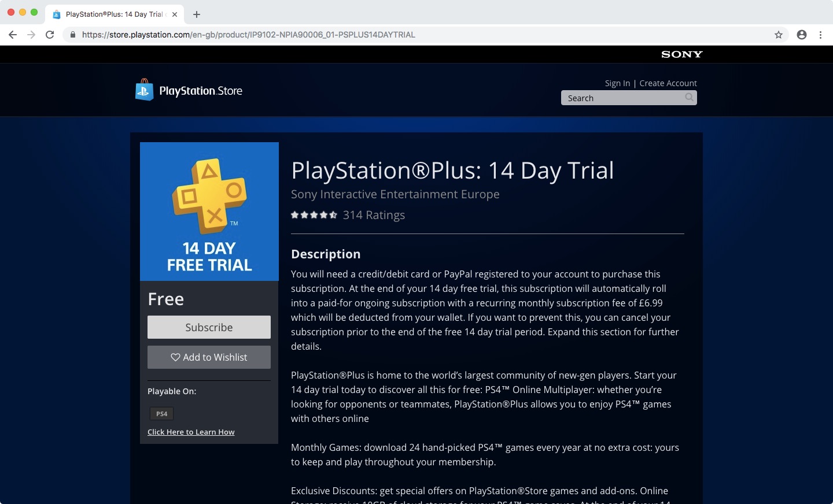Open Click Here to Learn How link
Viewport: 833px width, 504px height.
191,432
